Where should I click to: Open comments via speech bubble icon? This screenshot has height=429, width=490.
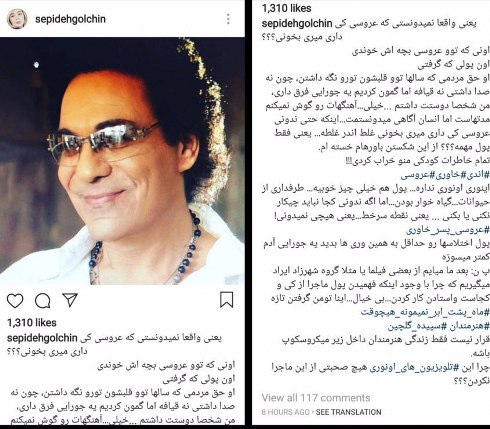tap(43, 301)
